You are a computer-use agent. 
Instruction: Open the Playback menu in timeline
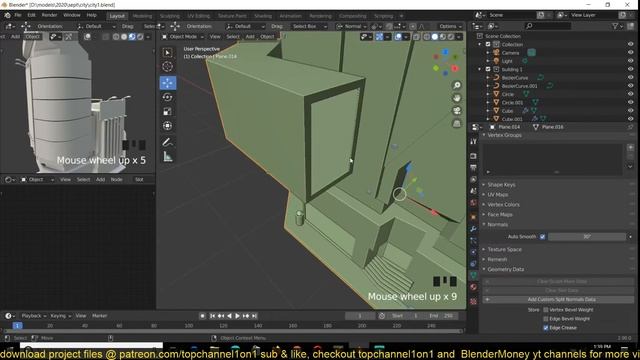point(33,316)
